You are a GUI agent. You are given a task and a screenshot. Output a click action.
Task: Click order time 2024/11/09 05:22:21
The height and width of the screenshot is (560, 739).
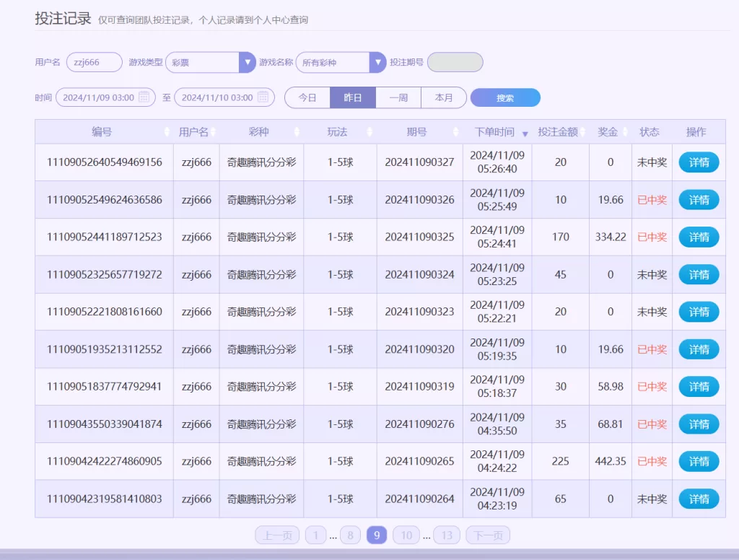tap(497, 312)
